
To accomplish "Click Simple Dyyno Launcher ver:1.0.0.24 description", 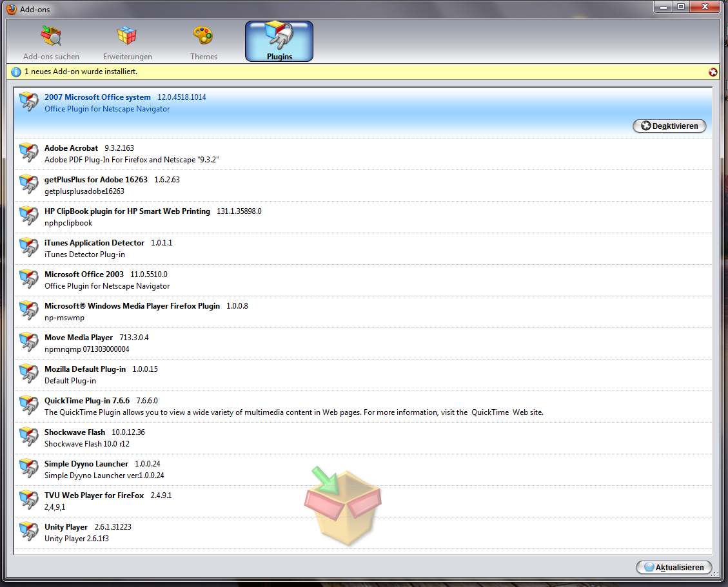I will 104,475.
